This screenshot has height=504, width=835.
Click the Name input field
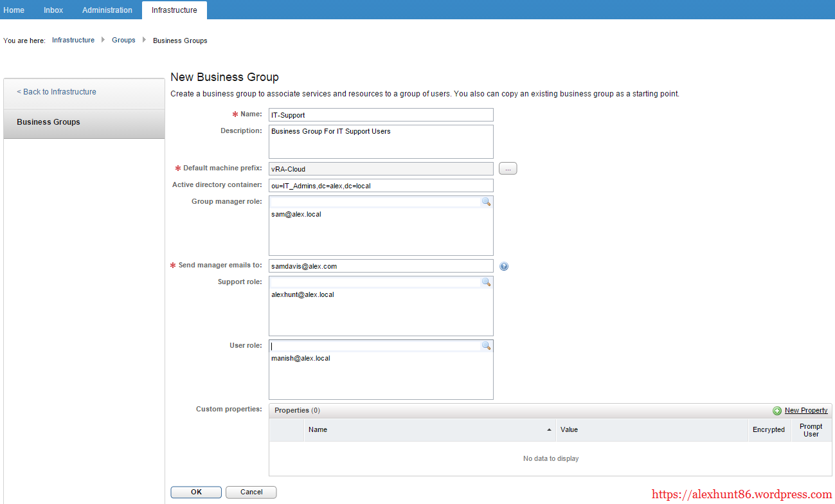pos(381,115)
